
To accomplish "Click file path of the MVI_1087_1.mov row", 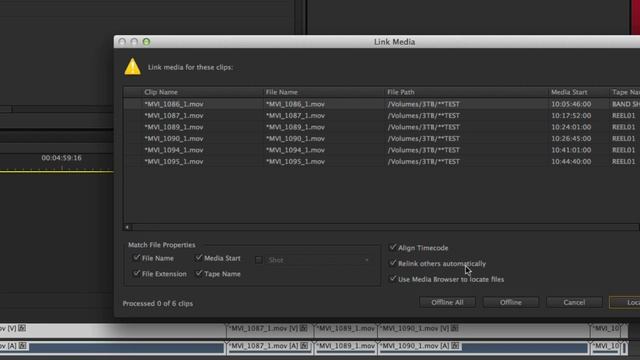I will pyautogui.click(x=423, y=116).
